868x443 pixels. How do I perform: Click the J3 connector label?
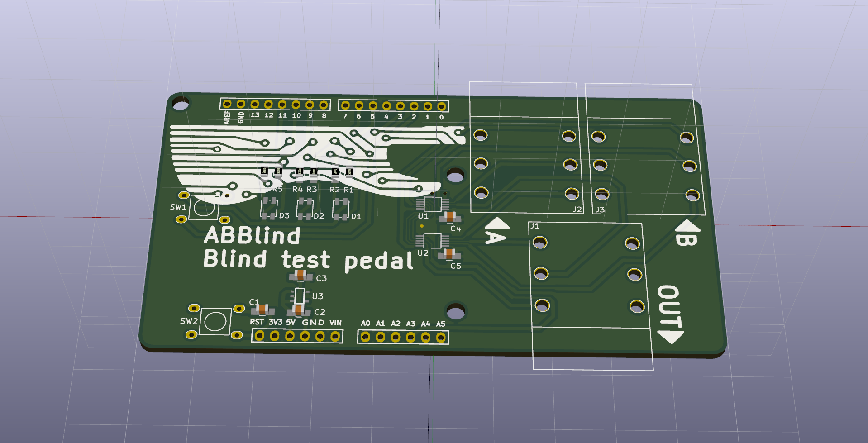pos(600,210)
